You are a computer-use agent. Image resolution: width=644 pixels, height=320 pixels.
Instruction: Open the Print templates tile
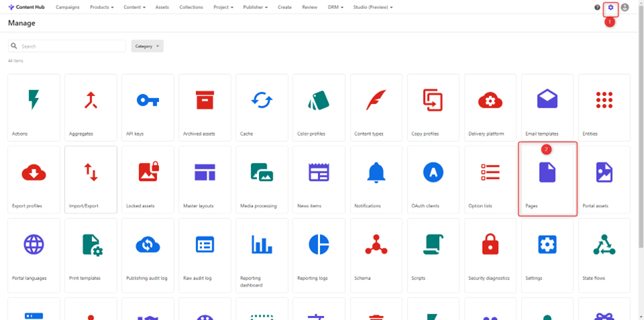click(x=90, y=256)
